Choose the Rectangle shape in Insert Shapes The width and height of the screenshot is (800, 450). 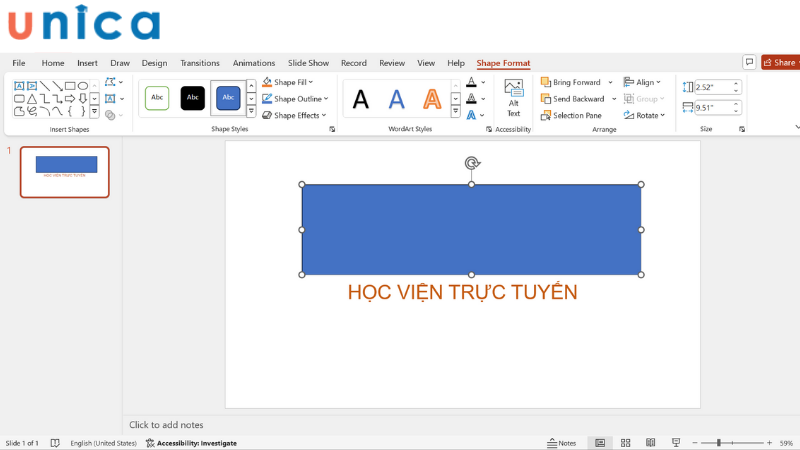coord(70,86)
